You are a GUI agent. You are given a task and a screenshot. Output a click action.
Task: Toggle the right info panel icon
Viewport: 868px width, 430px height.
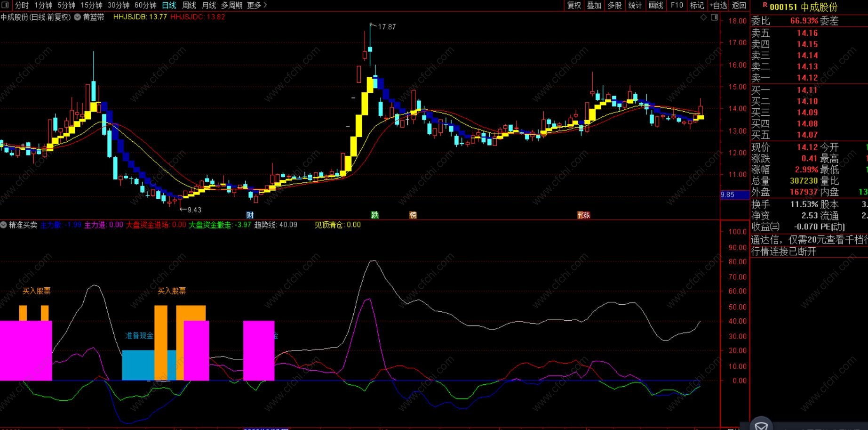(714, 17)
